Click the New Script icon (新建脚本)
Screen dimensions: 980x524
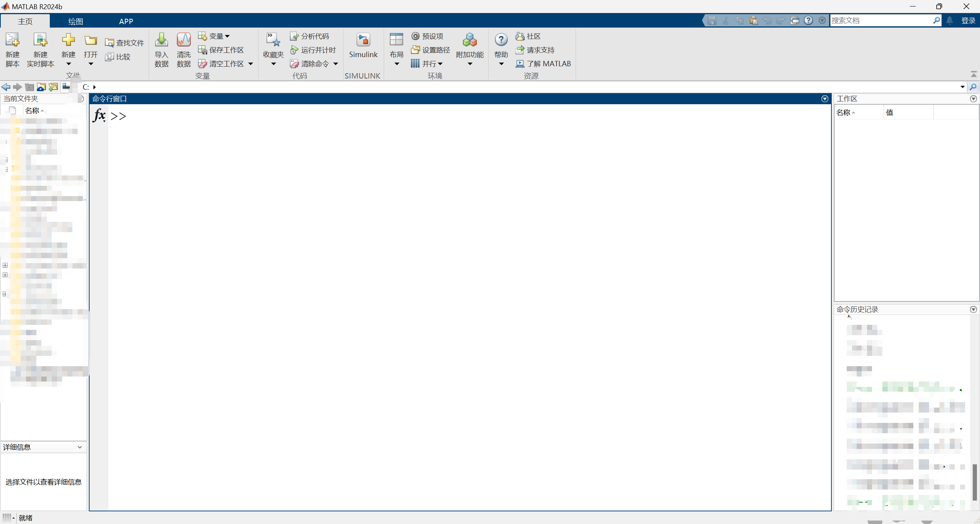tap(12, 40)
